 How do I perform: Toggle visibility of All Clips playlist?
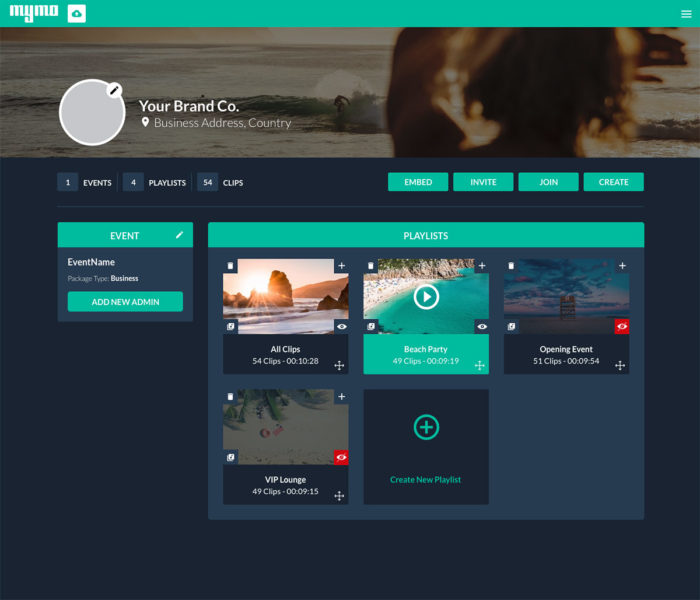pos(341,326)
